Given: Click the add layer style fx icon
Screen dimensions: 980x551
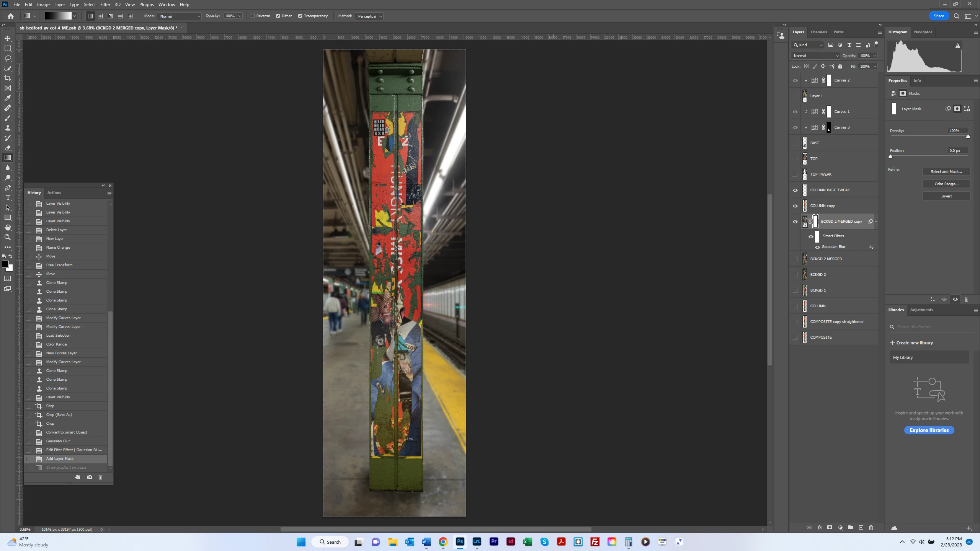Looking at the screenshot, I should (x=820, y=528).
